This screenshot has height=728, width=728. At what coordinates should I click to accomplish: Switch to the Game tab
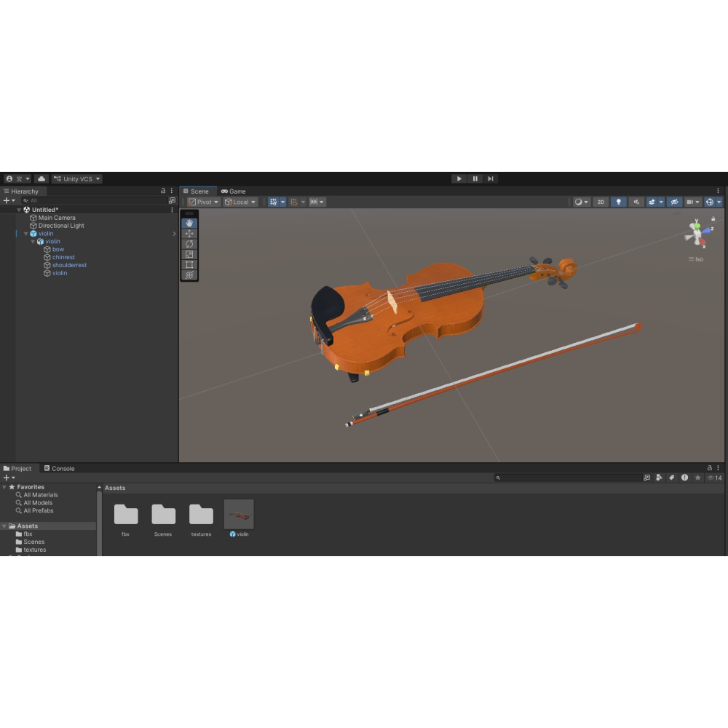tap(233, 191)
